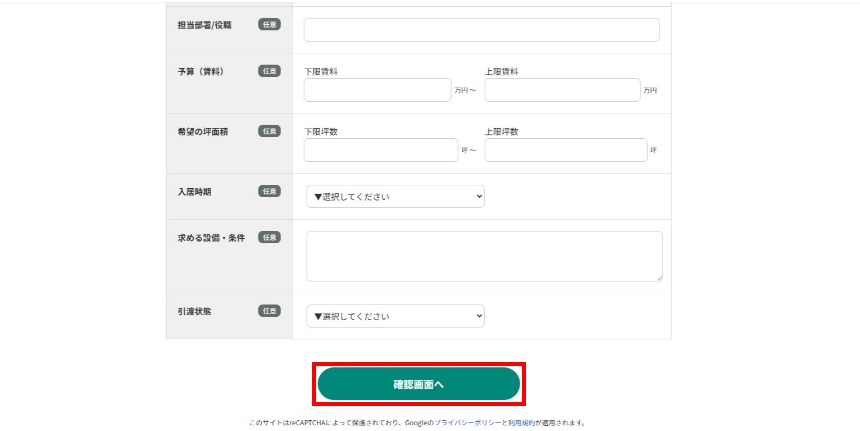Click the 任意 badge beside 引渡状態
860x431 pixels.
269,311
